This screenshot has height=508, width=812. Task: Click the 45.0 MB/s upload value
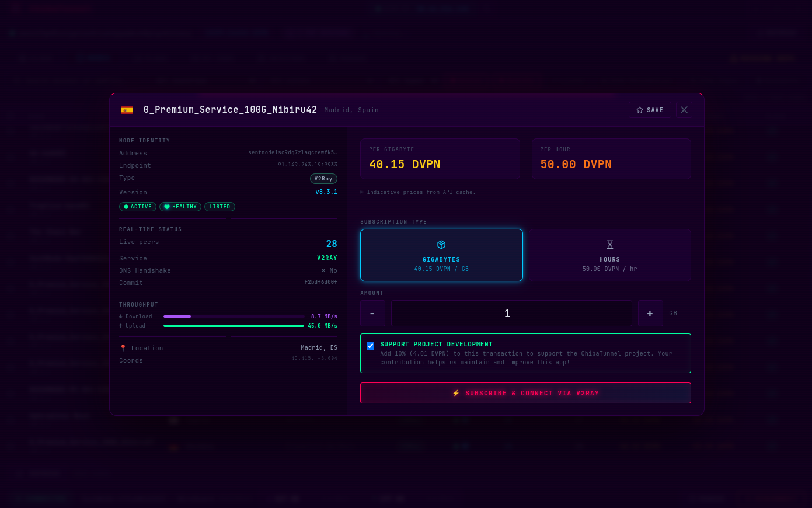(x=322, y=326)
